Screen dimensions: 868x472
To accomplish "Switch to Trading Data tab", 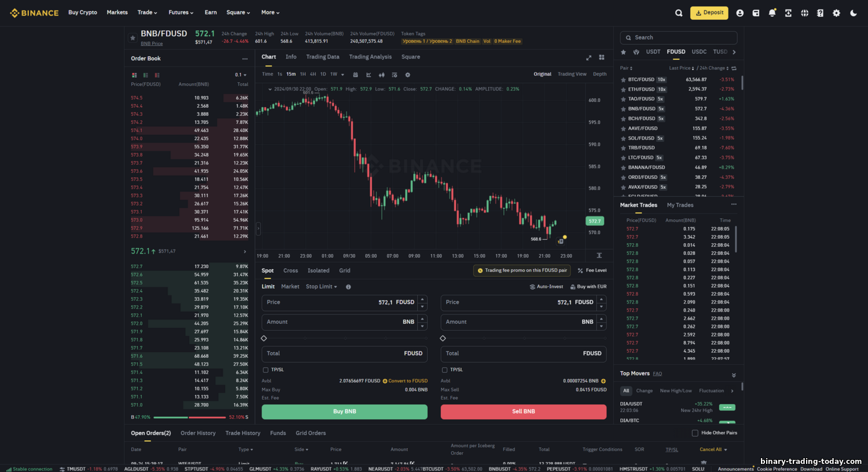I will coord(323,57).
